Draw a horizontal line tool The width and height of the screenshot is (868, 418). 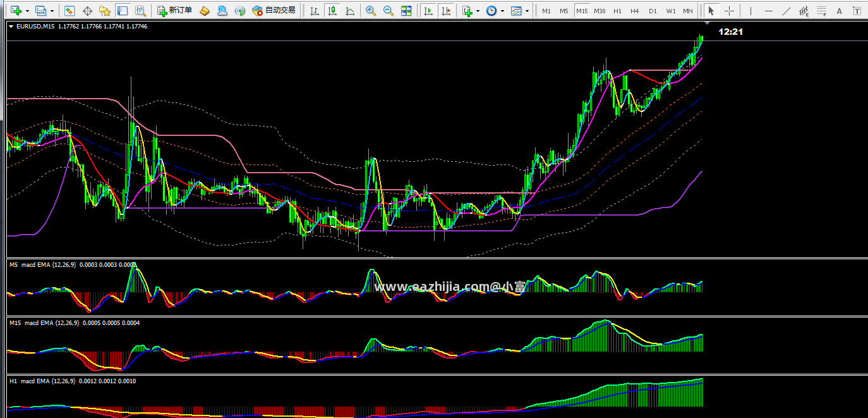(x=768, y=11)
